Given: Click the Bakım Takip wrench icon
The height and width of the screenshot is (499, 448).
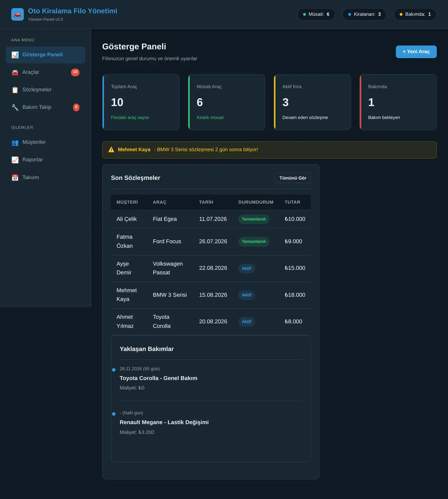Looking at the screenshot, I should click(x=15, y=107).
